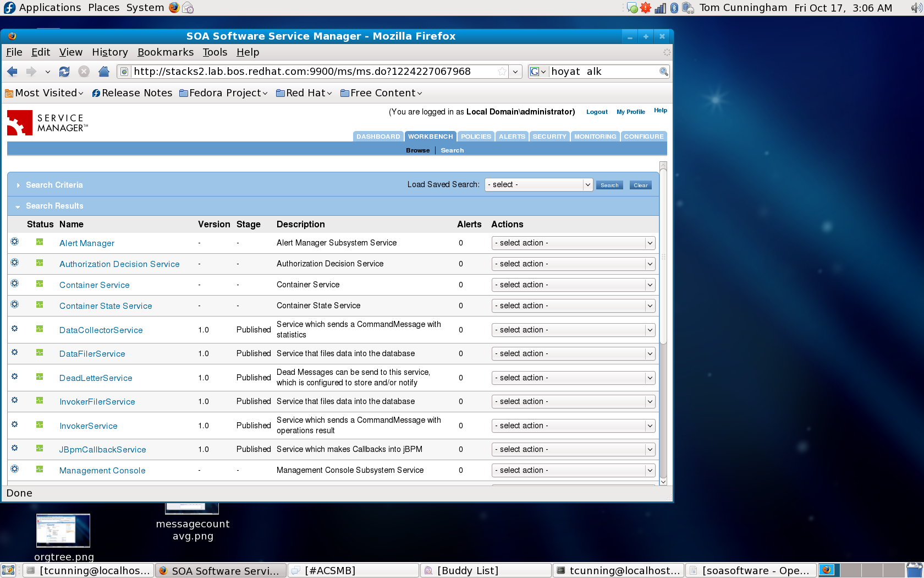
Task: Click status icon of Alert Manager
Action: point(40,242)
